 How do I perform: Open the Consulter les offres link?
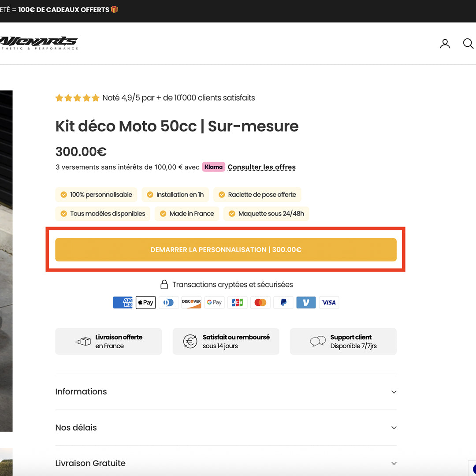pyautogui.click(x=261, y=167)
